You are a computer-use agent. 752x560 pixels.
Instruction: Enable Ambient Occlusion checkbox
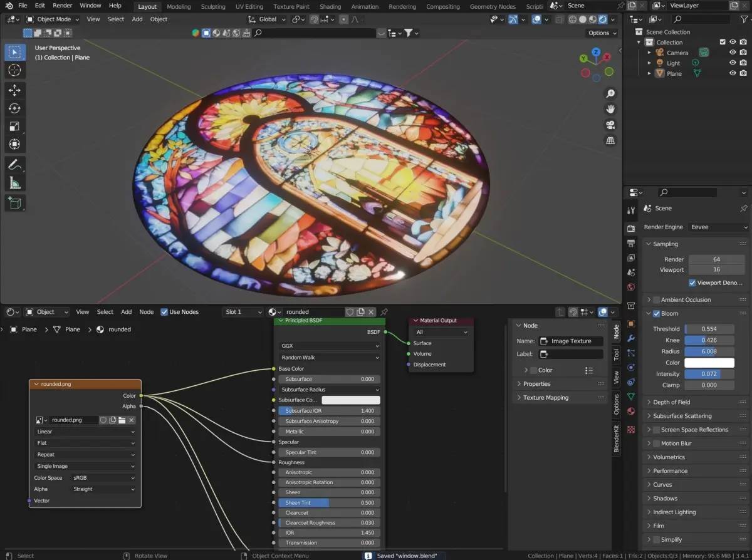pos(657,300)
